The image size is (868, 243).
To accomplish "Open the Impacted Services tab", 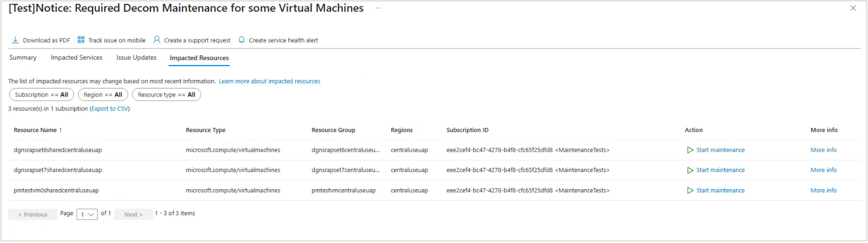I will [x=76, y=58].
